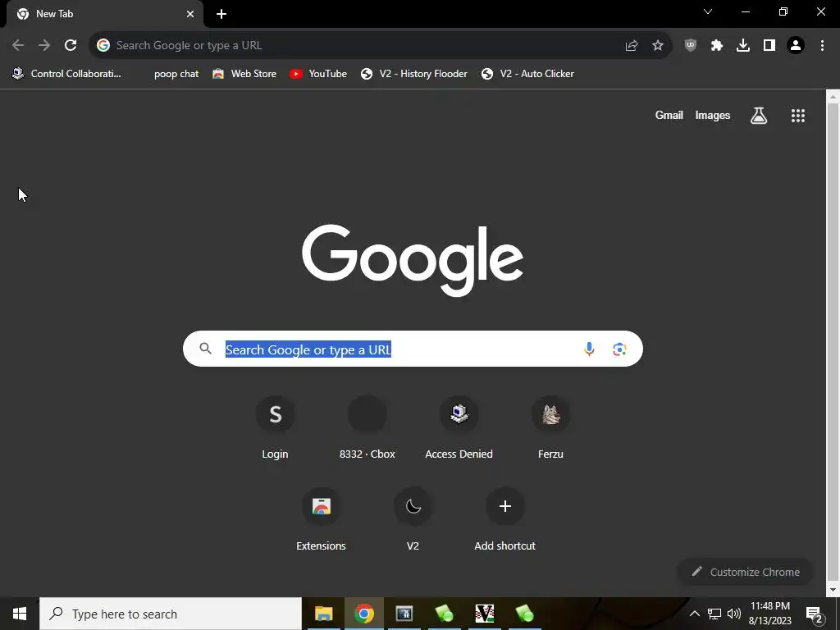Reload the page with the refresh icon
840x630 pixels.
(71, 46)
